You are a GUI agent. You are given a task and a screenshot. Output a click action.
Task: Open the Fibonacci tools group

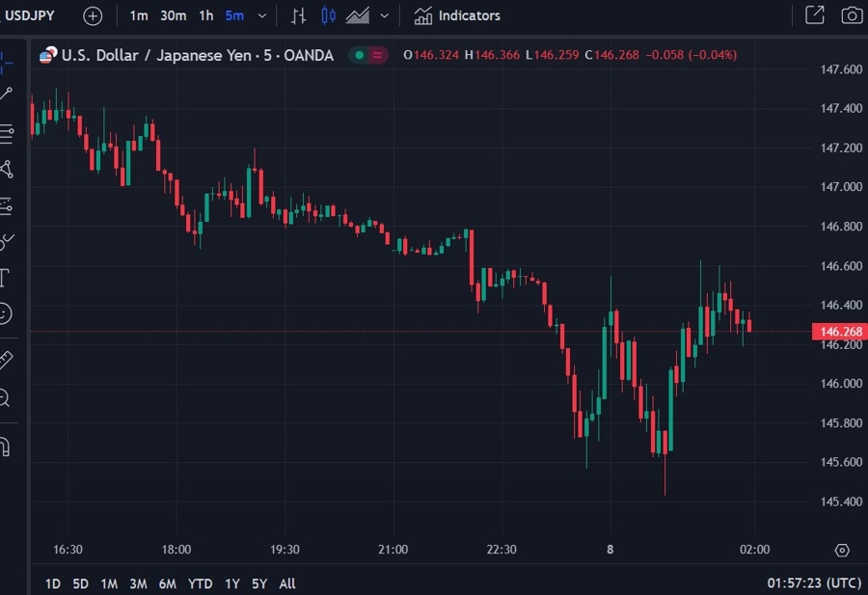[x=7, y=134]
